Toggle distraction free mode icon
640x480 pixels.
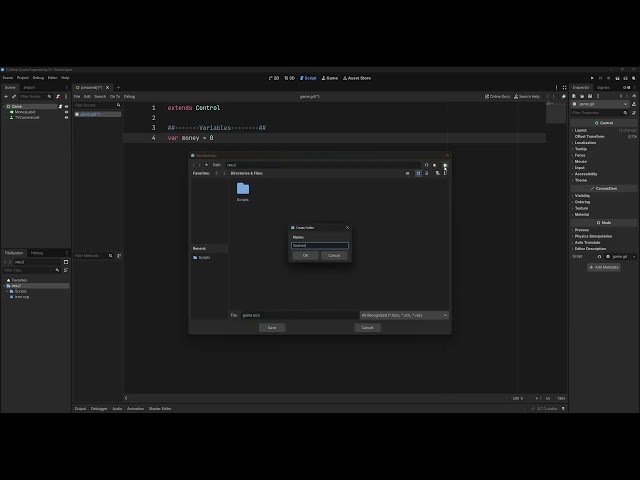(564, 87)
